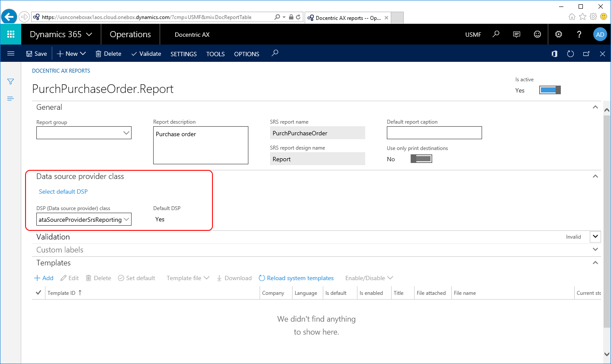Refresh the page from the address bar
Screen dimensions: 611x364
(x=298, y=17)
